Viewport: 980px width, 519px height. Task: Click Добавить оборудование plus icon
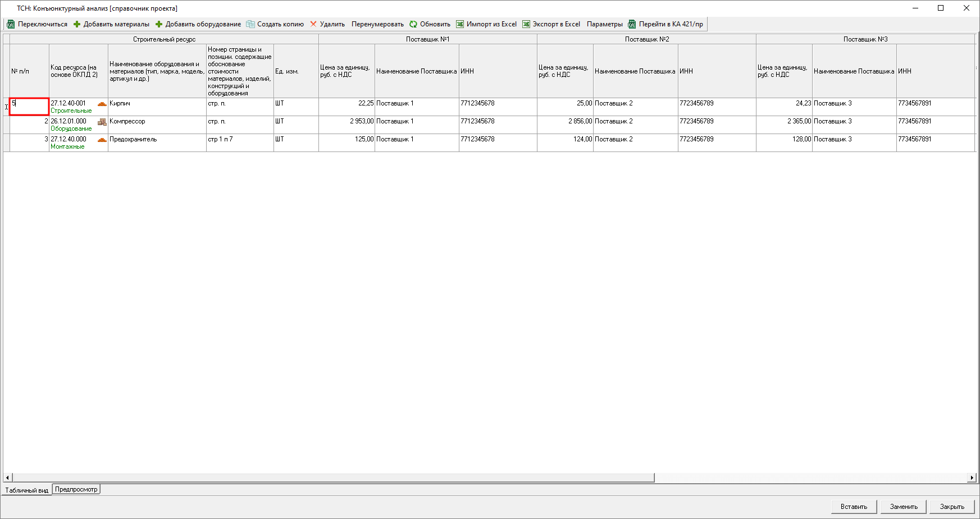pos(159,24)
